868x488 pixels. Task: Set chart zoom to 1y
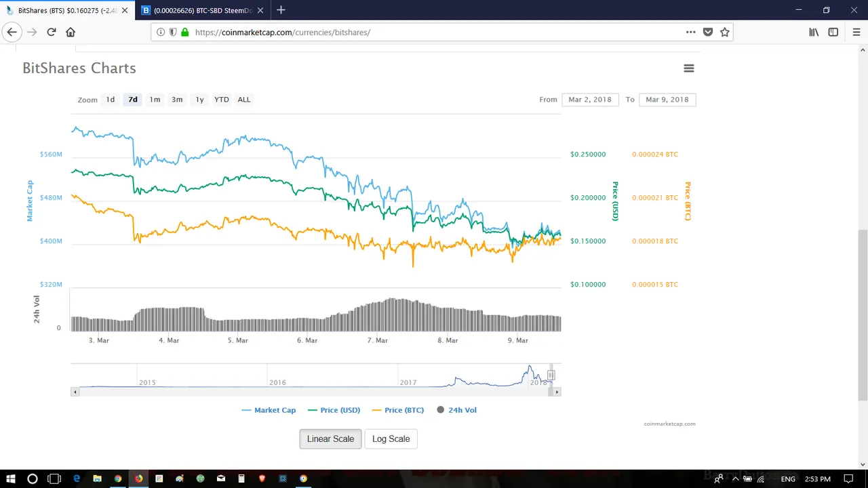[x=200, y=100]
